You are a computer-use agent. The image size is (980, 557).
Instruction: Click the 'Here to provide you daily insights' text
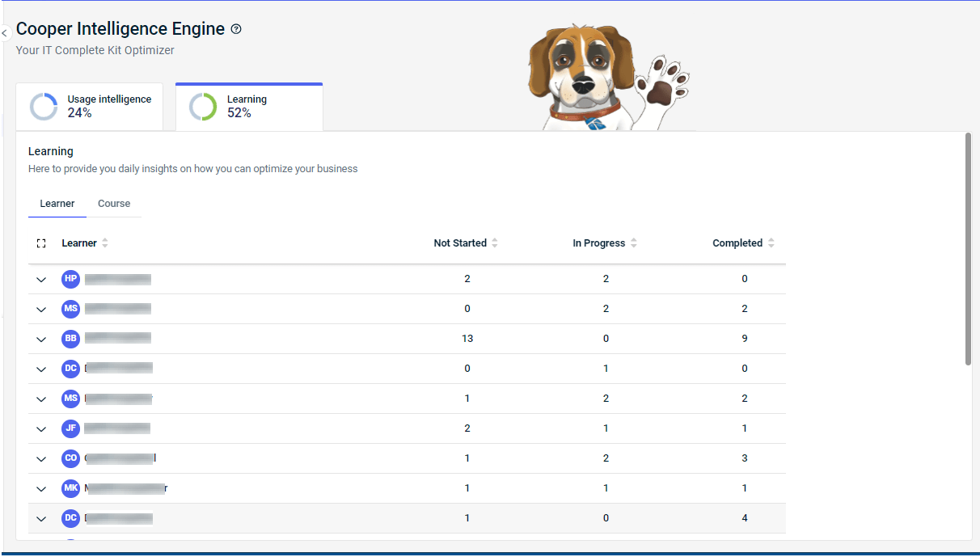192,169
